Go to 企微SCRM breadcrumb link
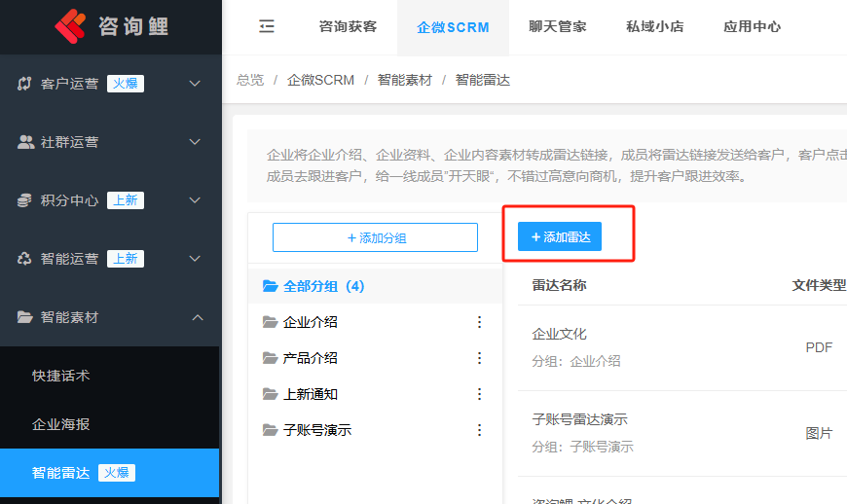Viewport: 847px width, 504px height. (x=321, y=80)
